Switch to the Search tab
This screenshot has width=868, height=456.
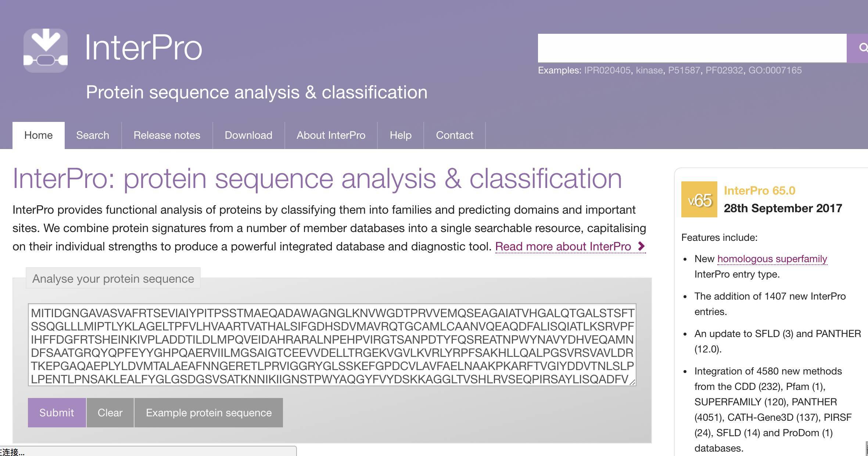coord(93,135)
